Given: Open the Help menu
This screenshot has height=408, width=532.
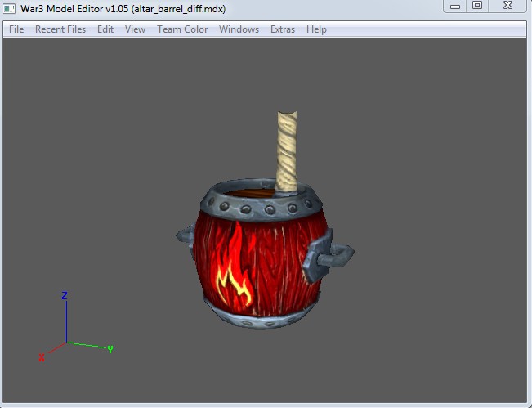Looking at the screenshot, I should pyautogui.click(x=316, y=29).
